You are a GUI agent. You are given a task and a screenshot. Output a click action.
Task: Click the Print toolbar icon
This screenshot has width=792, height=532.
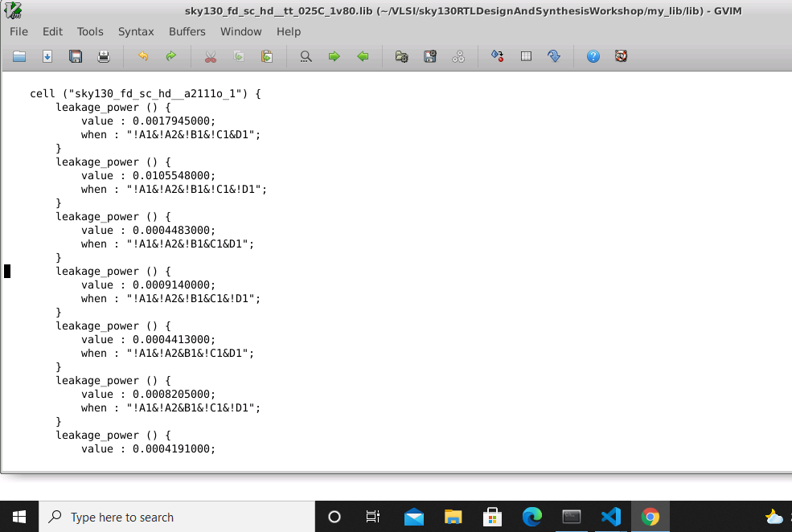tap(104, 56)
